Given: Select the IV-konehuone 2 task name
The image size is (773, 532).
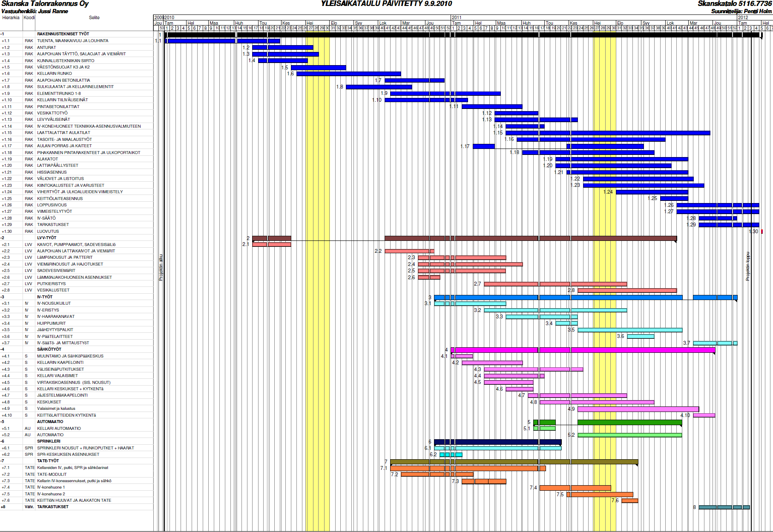Looking at the screenshot, I should (x=51, y=494).
